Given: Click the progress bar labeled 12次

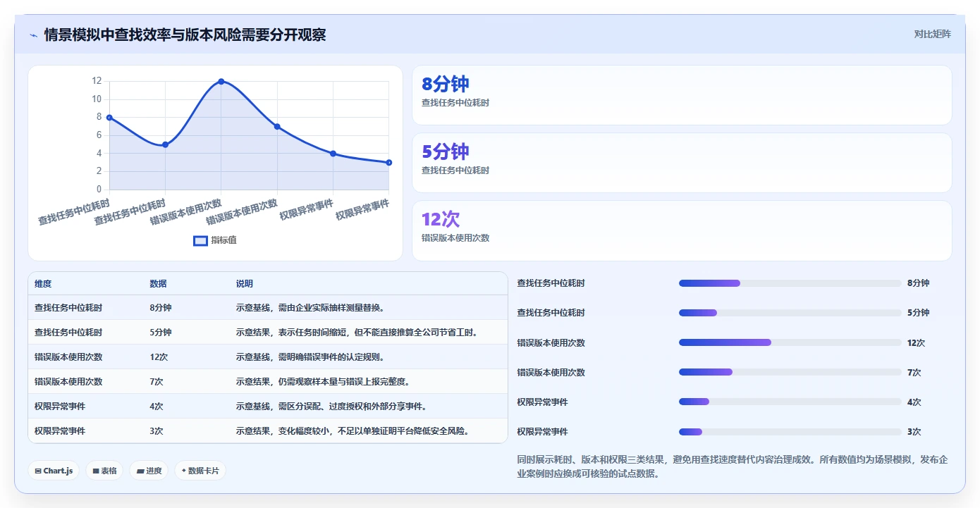Looking at the screenshot, I should tap(790, 342).
